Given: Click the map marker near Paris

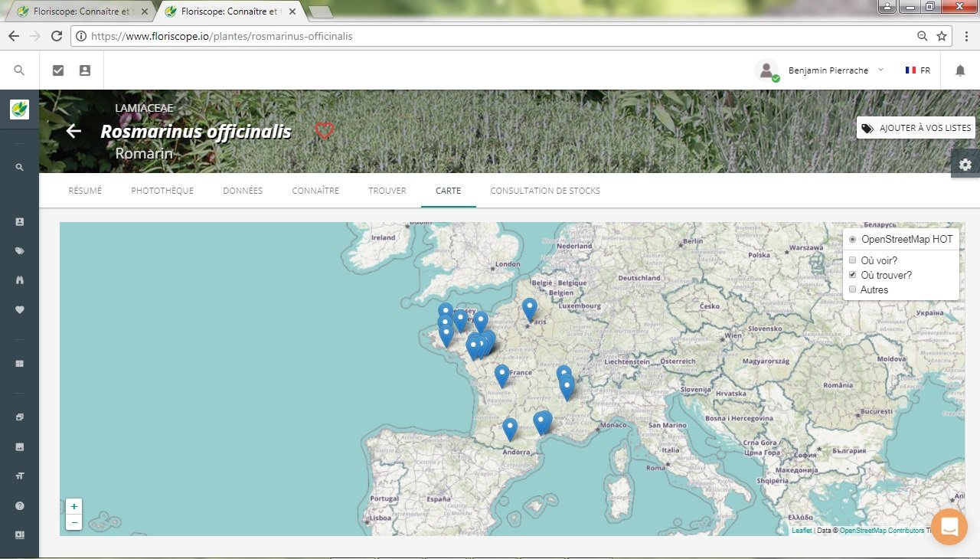Looking at the screenshot, I should tap(530, 309).
